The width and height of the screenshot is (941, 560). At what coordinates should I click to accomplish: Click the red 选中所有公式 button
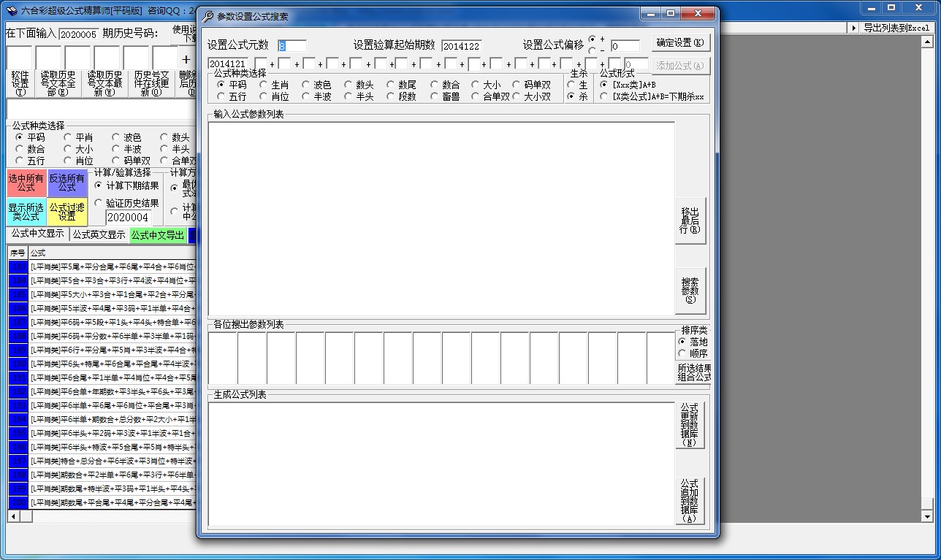26,183
